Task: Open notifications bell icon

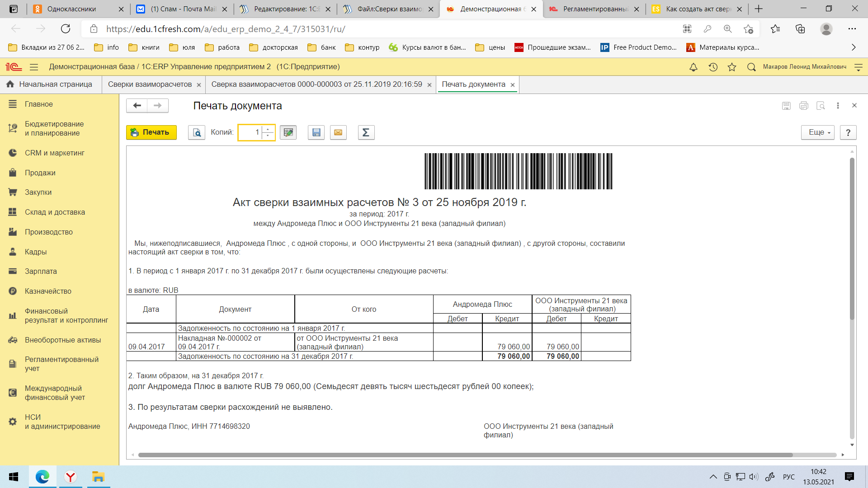Action: 693,67
